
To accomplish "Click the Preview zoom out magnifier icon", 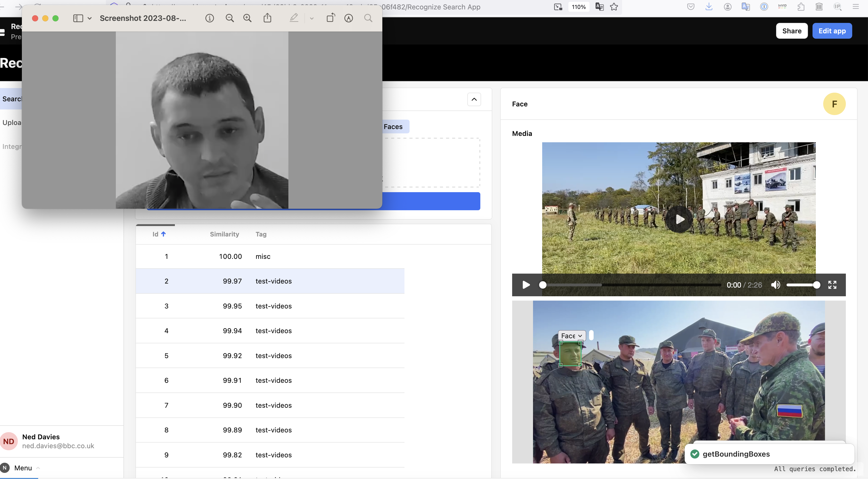I will point(229,18).
